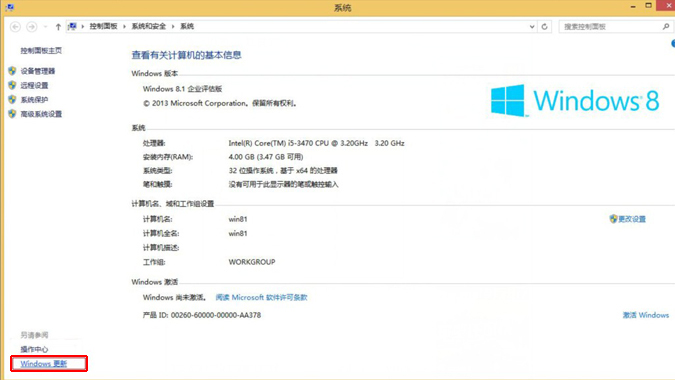Open Windows 更新 link

point(43,364)
